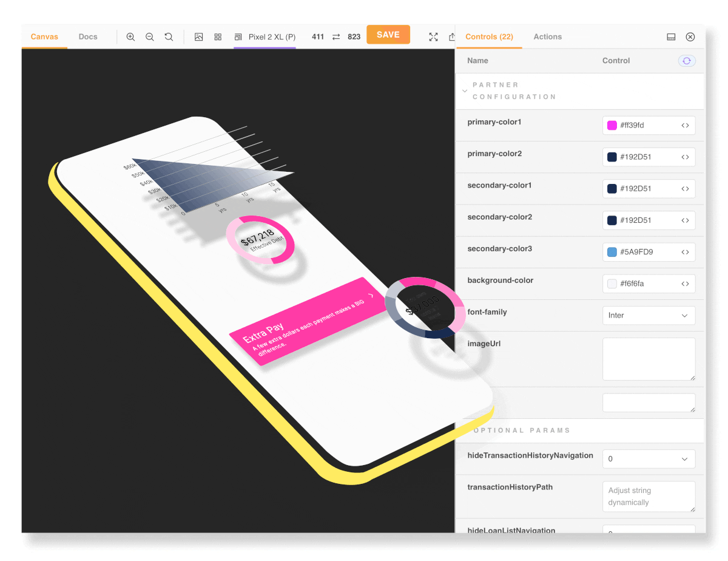728x561 pixels.
Task: Click the zoom in magnifier icon
Action: point(130,37)
